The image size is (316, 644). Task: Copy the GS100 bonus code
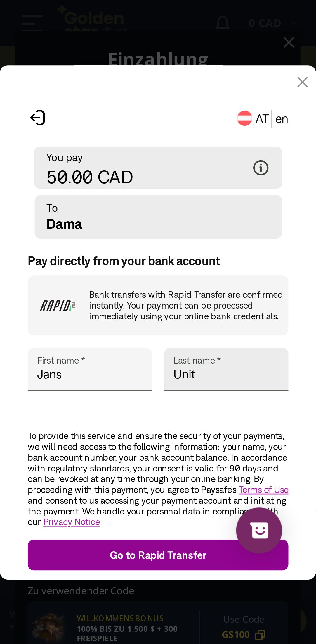click(x=260, y=635)
